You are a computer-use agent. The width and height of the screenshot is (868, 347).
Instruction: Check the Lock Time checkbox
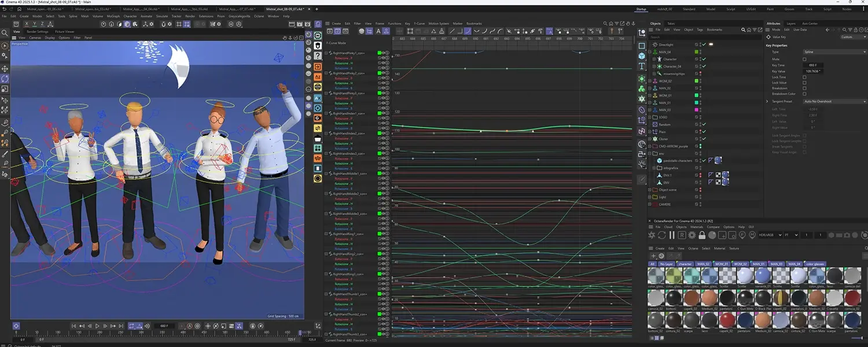pyautogui.click(x=804, y=77)
